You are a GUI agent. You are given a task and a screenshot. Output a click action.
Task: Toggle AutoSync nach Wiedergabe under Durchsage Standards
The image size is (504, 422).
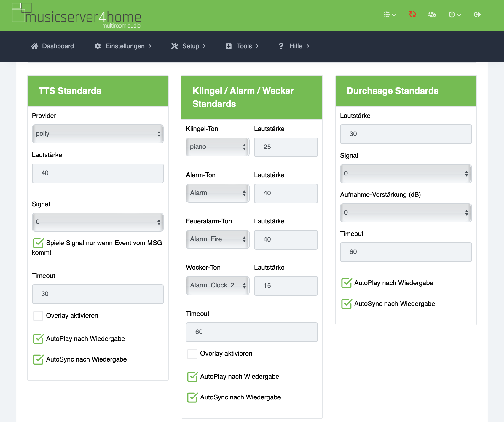click(x=346, y=304)
